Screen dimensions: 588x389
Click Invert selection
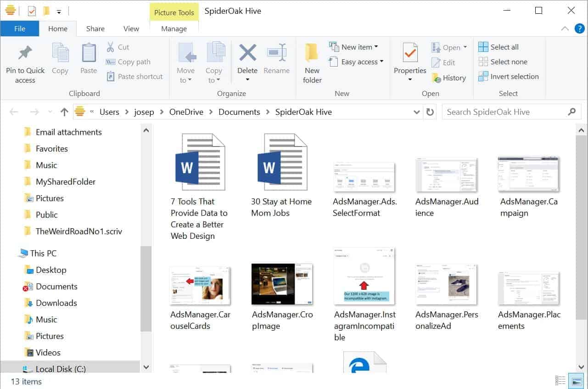click(509, 76)
